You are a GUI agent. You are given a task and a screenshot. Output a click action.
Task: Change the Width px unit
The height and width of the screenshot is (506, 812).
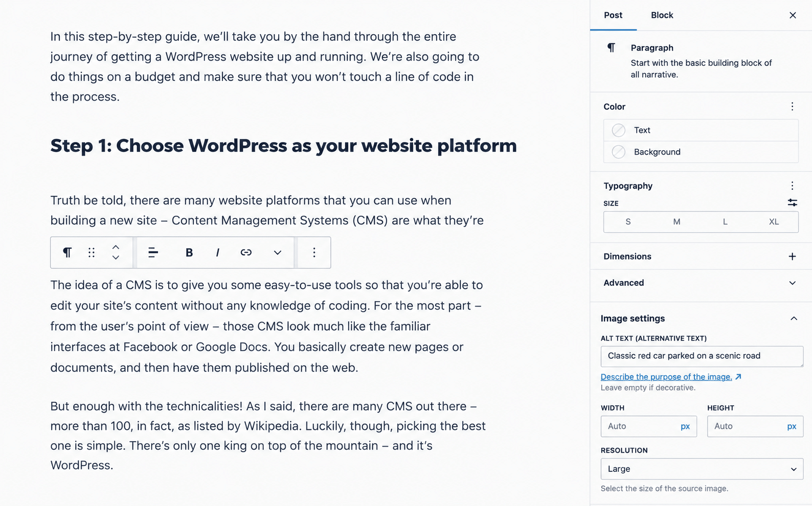685,426
